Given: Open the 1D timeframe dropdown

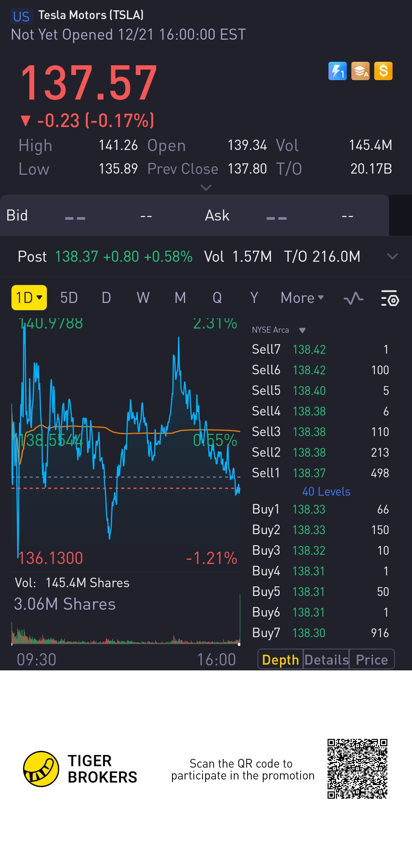Looking at the screenshot, I should pyautogui.click(x=29, y=298).
